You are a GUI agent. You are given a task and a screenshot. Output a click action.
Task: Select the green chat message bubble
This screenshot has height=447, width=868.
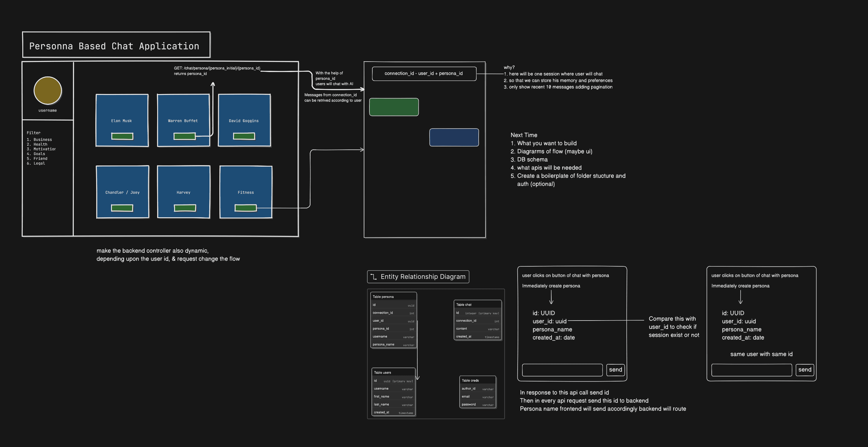(x=394, y=107)
